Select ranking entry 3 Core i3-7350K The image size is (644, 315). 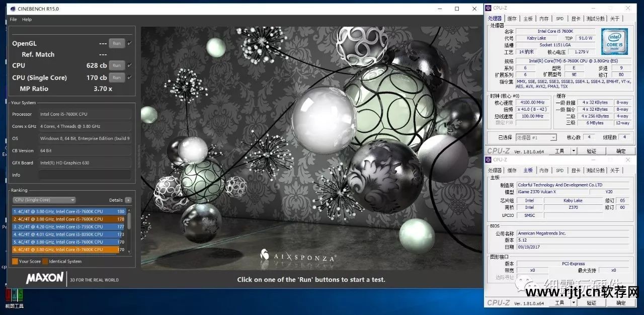(69, 227)
